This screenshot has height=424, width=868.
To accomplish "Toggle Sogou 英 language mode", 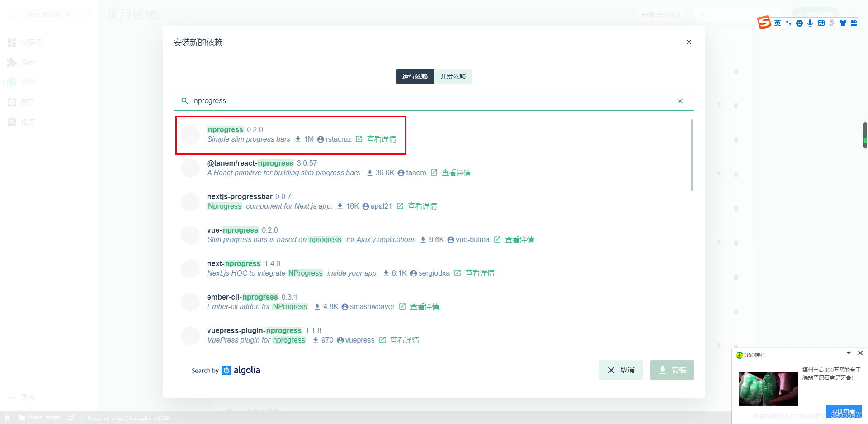I will tap(778, 23).
